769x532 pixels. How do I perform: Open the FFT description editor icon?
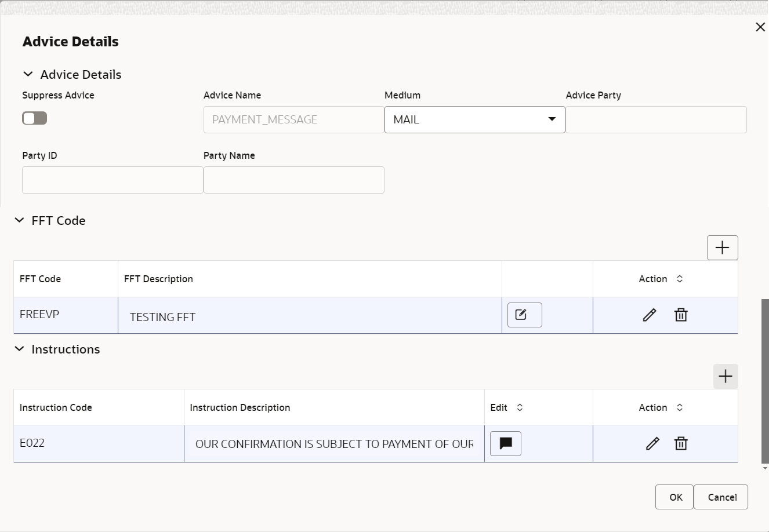point(524,314)
